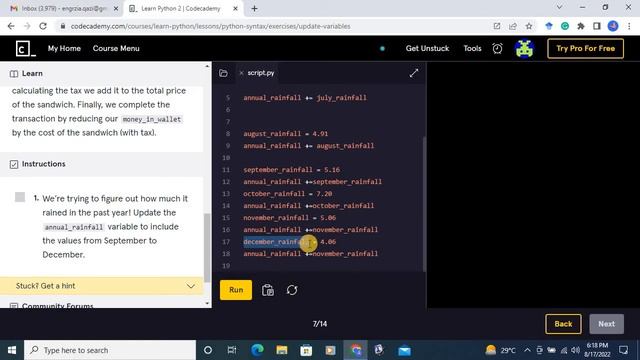Open the tab search dropdown arrow
Viewport: 640px width, 360px height.
pyautogui.click(x=559, y=7)
